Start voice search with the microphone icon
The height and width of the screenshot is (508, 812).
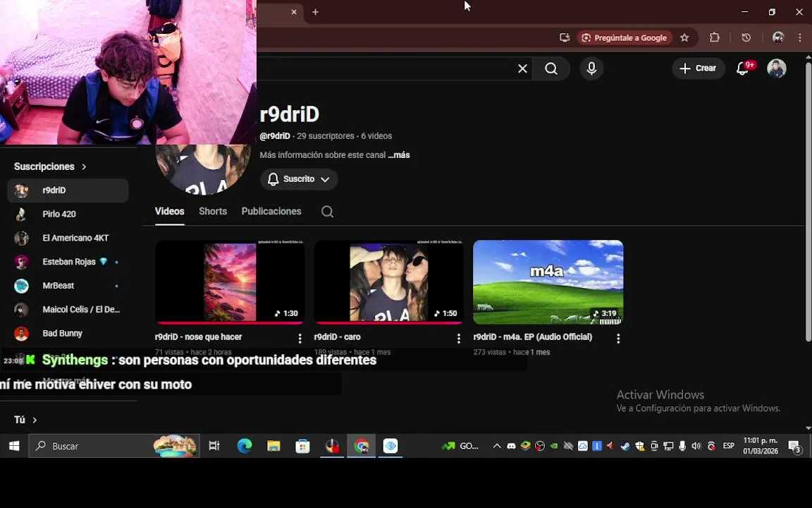coord(591,68)
